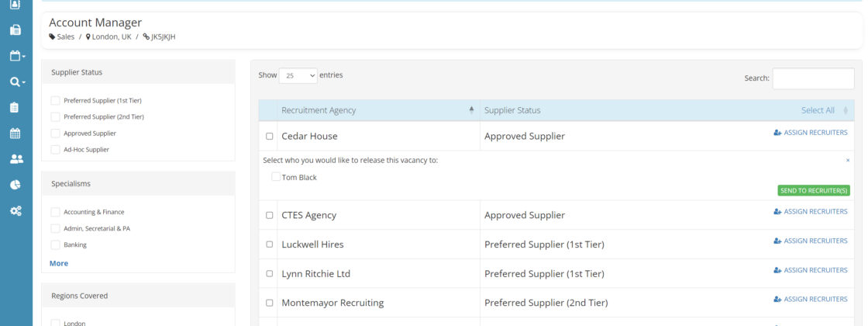This screenshot has height=326, width=868.
Task: Close the recruiter selection panel with ×
Action: pyautogui.click(x=848, y=160)
